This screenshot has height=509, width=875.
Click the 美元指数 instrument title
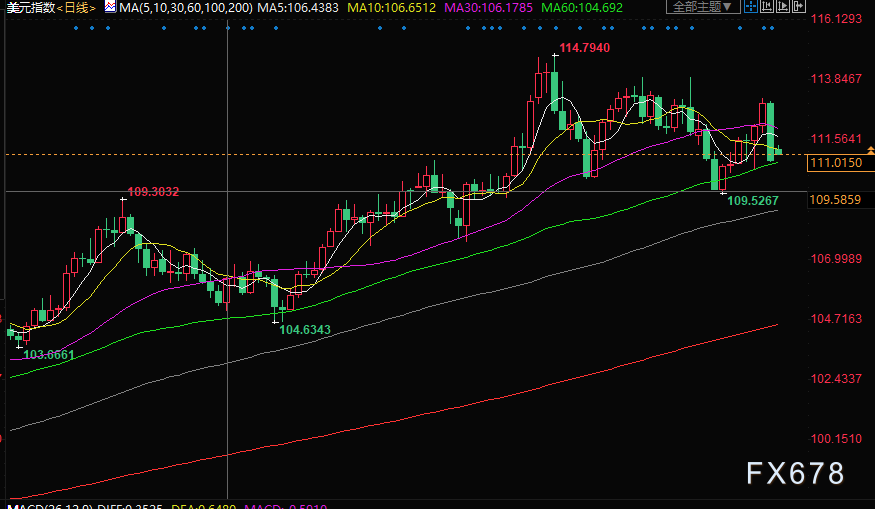coord(27,8)
